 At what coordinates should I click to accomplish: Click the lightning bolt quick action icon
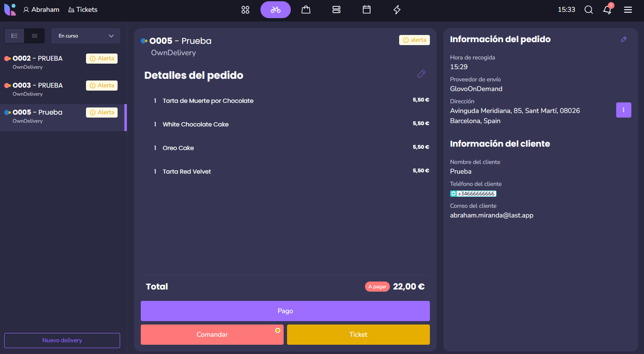(x=397, y=10)
